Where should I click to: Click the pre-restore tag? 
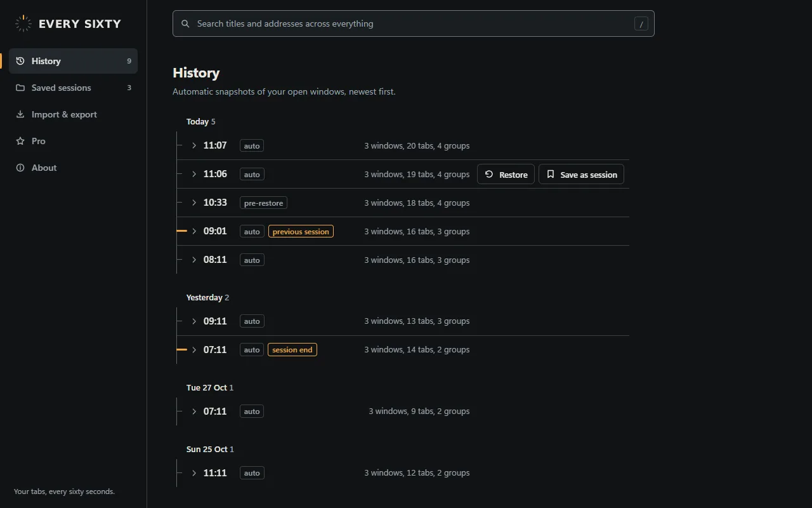click(x=264, y=203)
